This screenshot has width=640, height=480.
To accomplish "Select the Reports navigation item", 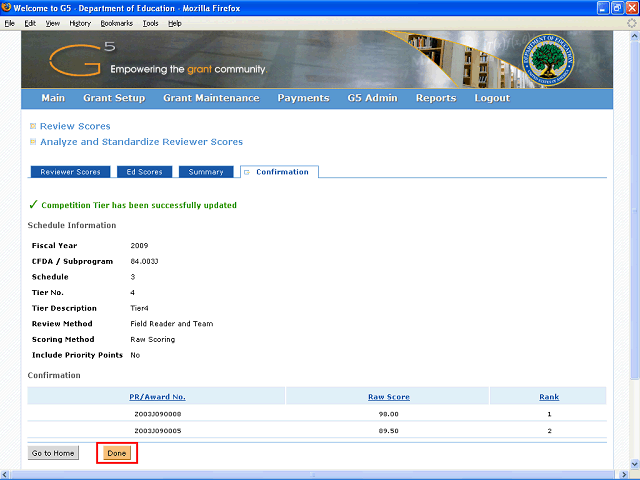I will point(436,98).
